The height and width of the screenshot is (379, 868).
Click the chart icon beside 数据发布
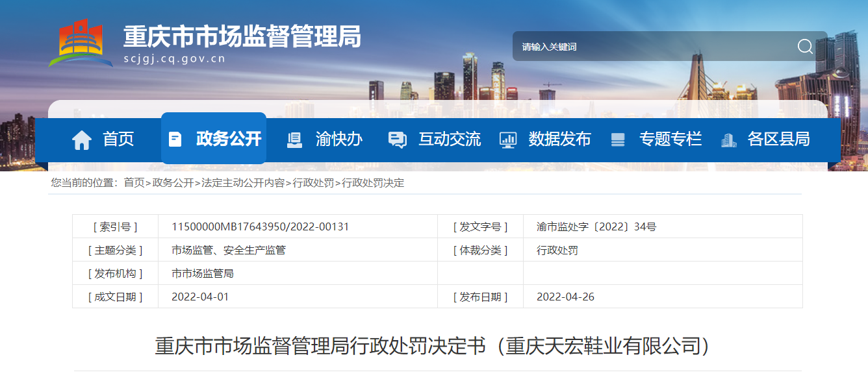coord(507,140)
